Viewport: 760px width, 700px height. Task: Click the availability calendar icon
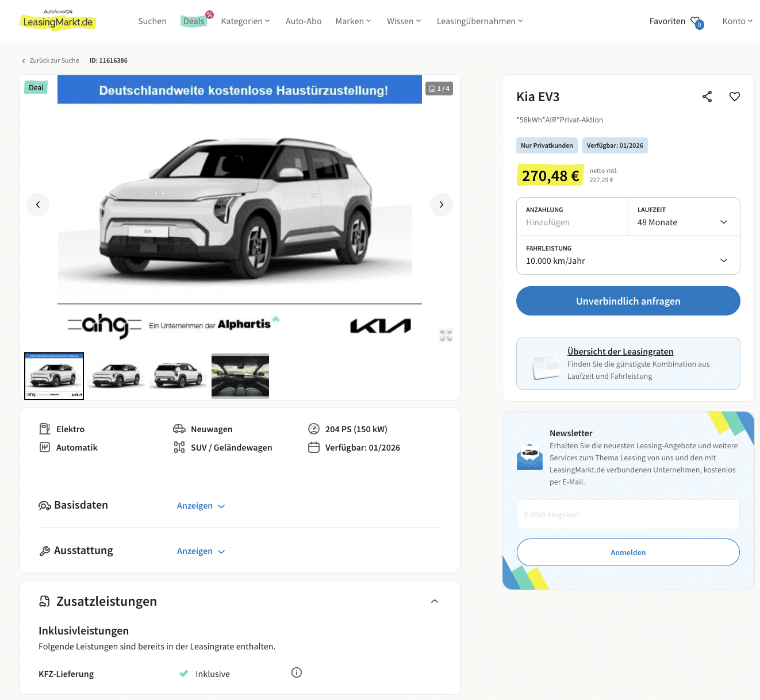pyautogui.click(x=314, y=447)
